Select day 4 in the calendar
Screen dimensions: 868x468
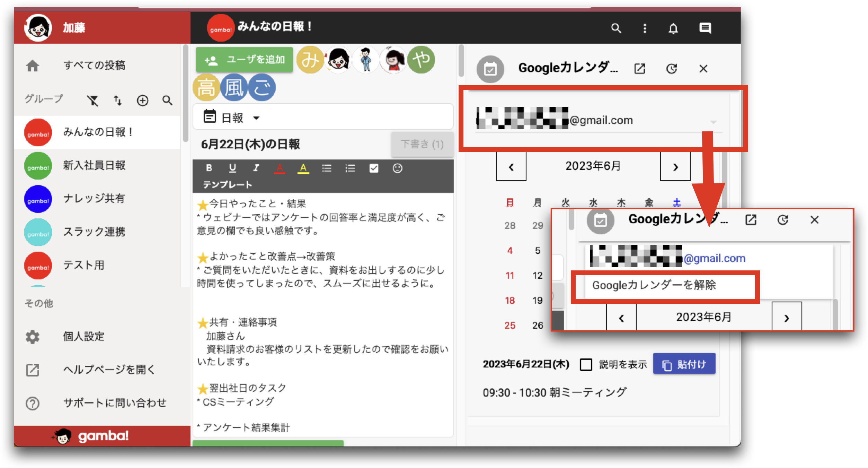click(510, 251)
